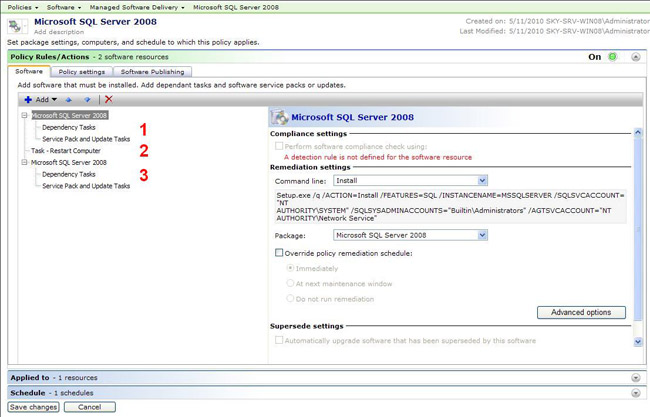Select Dependency Tasks under second SQL Server

[69, 174]
